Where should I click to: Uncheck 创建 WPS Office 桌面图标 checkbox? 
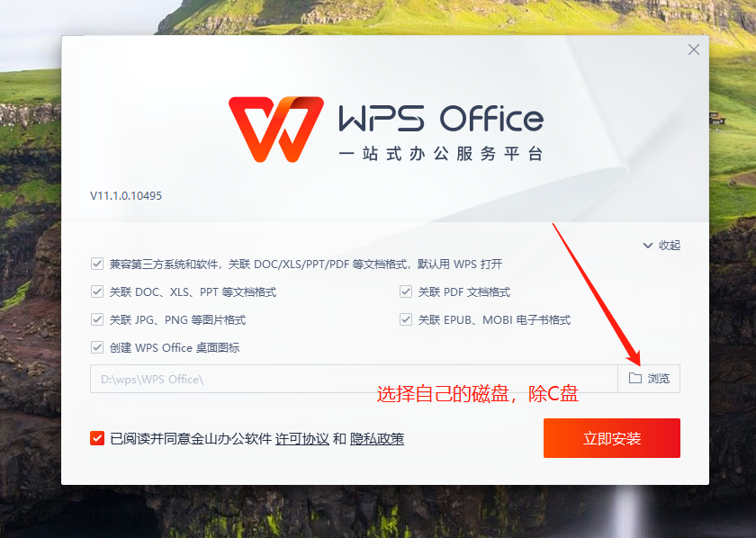(x=97, y=347)
